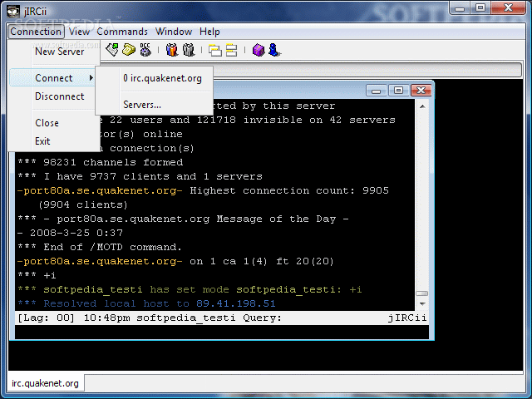
Task: Select Close in the Connection menu
Action: coord(47,123)
